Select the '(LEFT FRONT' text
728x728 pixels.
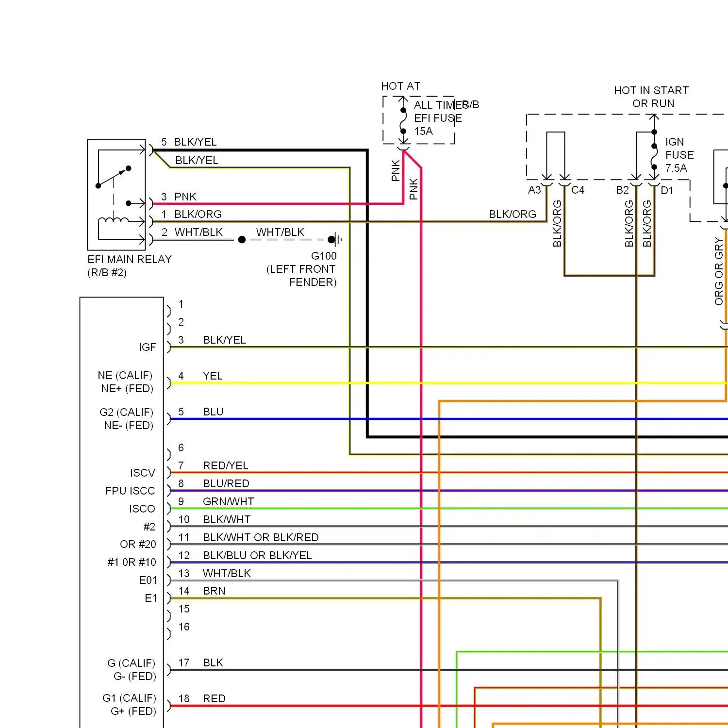pos(301,269)
